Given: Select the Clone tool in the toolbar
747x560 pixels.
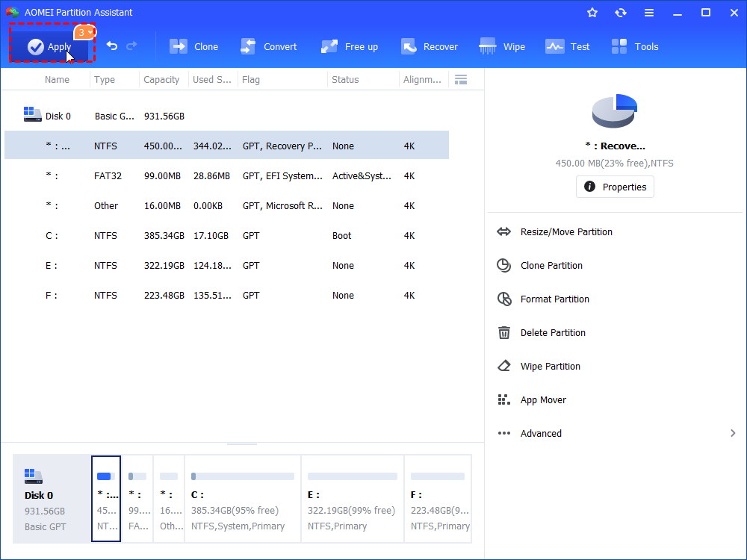Looking at the screenshot, I should pos(193,46).
